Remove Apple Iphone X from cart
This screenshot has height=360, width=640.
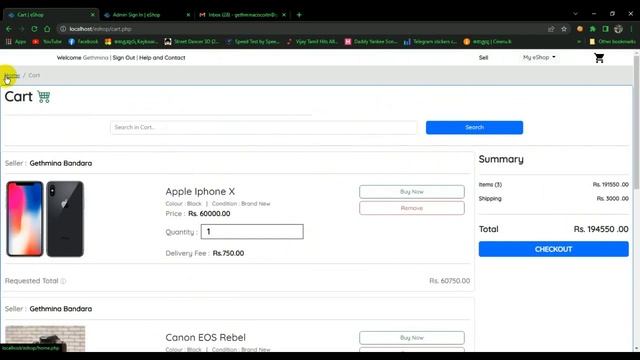(412, 208)
